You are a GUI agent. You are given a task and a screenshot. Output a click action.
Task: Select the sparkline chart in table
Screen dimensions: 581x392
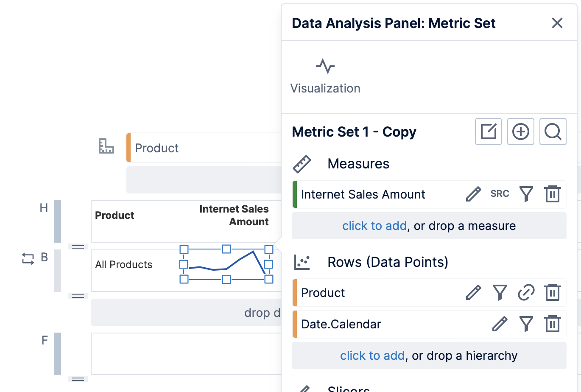pos(226,264)
